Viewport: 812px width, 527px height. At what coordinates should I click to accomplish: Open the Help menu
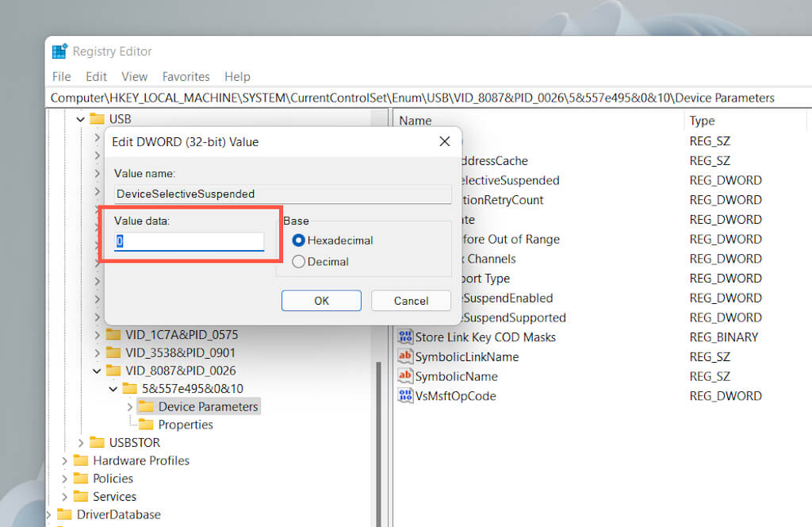[237, 77]
